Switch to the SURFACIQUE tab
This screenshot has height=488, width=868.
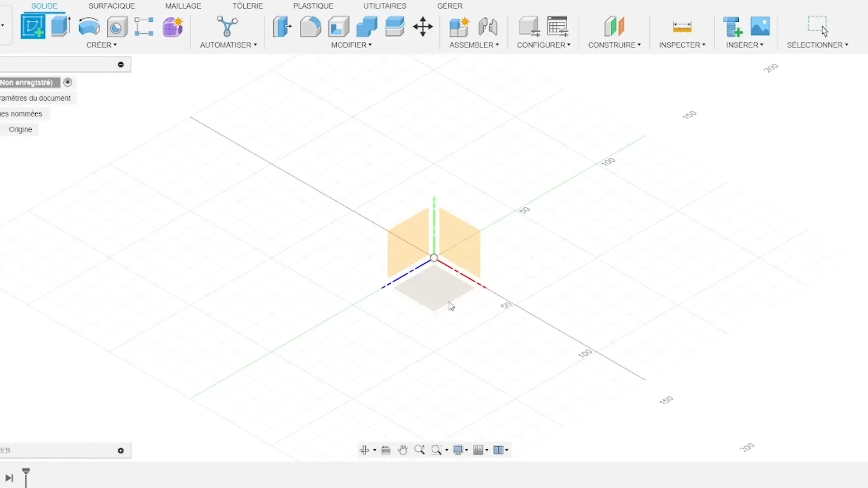point(112,6)
